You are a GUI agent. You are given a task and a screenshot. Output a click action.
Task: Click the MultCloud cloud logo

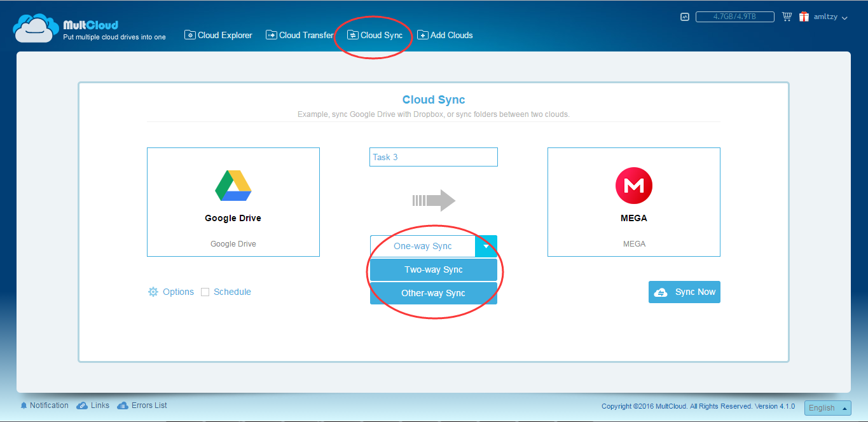coord(36,27)
